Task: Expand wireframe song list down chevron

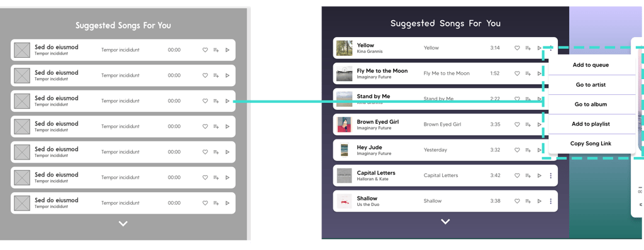Action: pyautogui.click(x=123, y=224)
